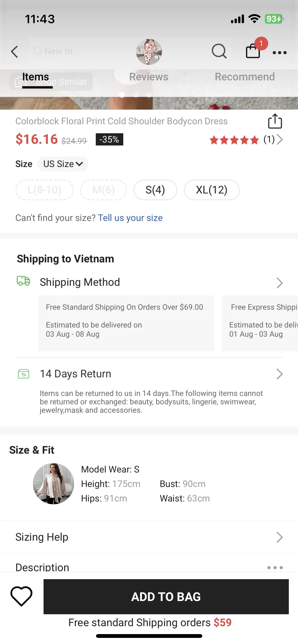298x644 pixels.
Task: Open the Tell us your size link
Action: pyautogui.click(x=130, y=218)
